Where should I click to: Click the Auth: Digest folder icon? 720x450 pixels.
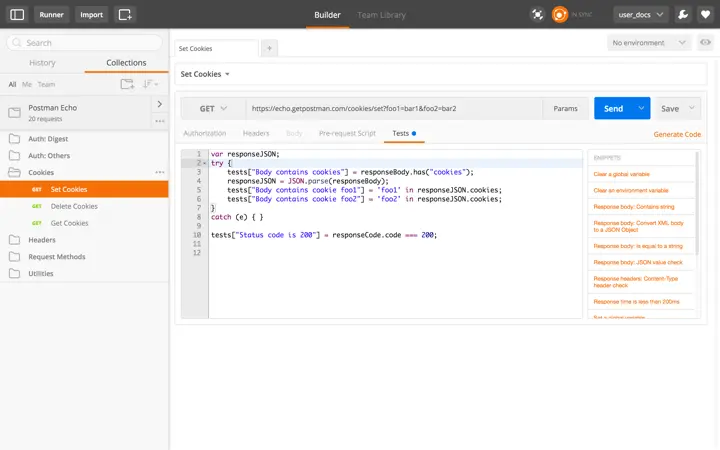point(14,139)
